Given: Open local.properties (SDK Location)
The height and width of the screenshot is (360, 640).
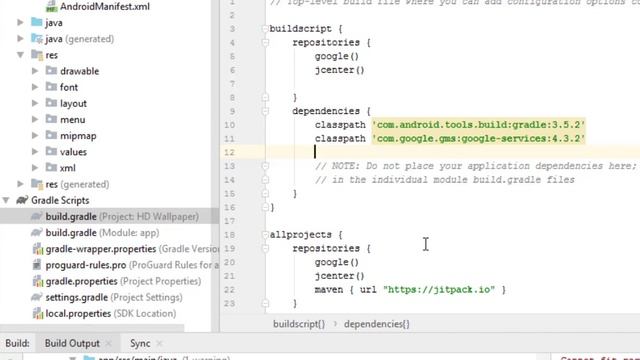Looking at the screenshot, I should coord(111,313).
